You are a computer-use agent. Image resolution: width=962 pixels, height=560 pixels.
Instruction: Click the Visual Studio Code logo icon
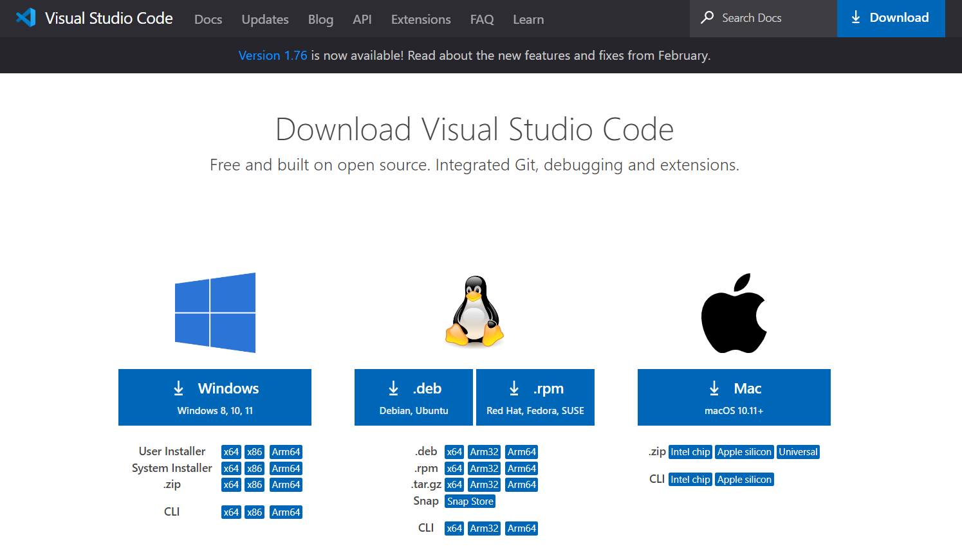(26, 17)
